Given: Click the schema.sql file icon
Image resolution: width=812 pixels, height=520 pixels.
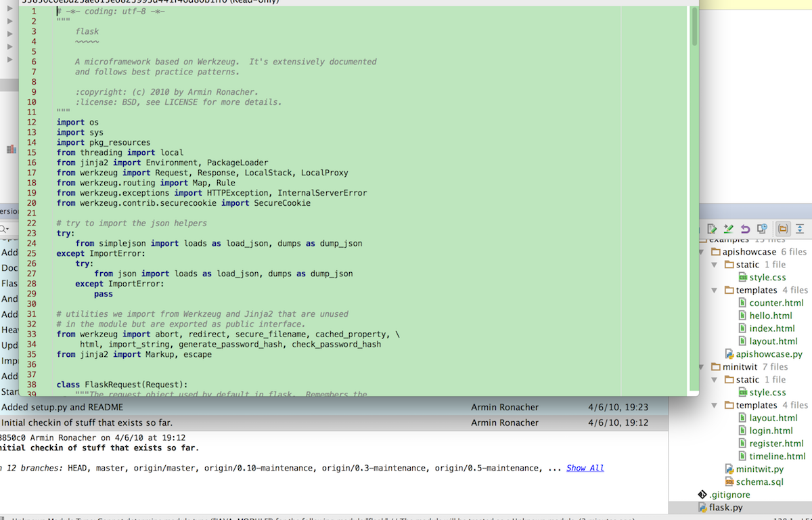Looking at the screenshot, I should [x=729, y=481].
